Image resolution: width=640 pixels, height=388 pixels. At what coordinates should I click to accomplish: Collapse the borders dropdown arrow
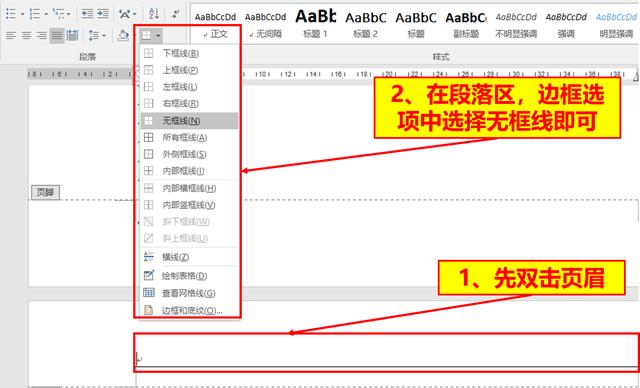click(x=158, y=36)
